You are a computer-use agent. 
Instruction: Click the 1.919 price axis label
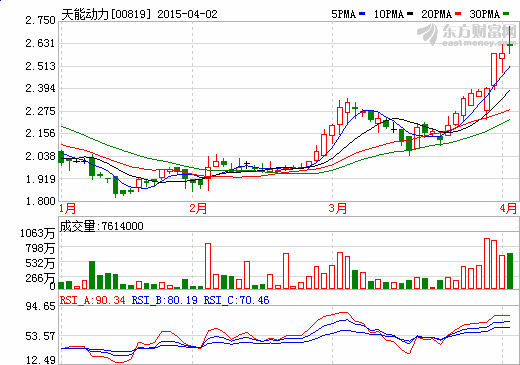point(40,179)
